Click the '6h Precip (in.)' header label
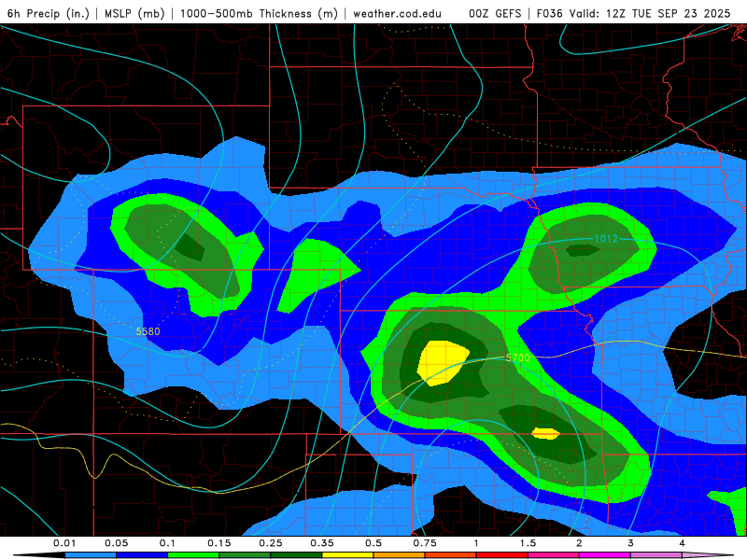The width and height of the screenshot is (747, 560). point(49,13)
